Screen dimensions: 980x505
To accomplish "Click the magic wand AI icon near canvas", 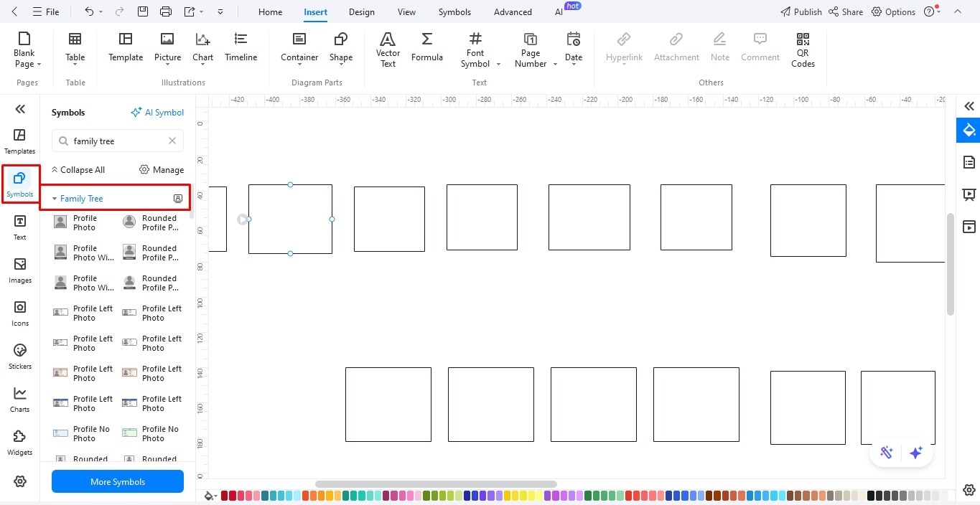I will pyautogui.click(x=886, y=453).
